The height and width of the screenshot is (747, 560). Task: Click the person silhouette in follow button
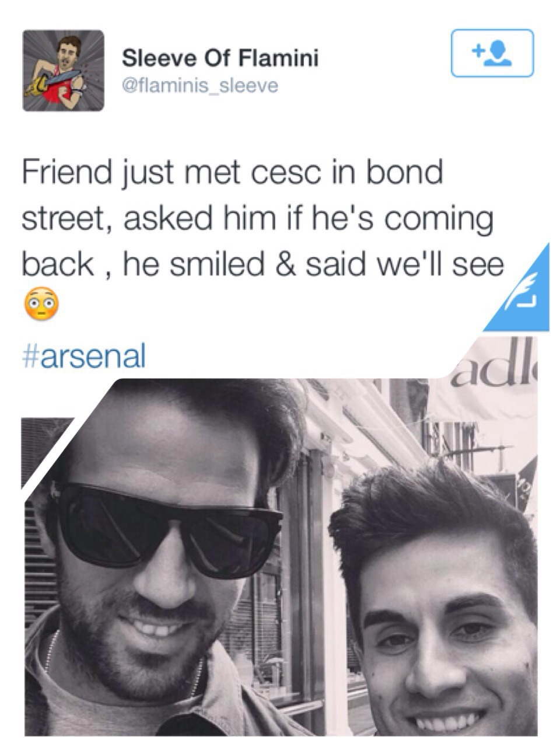(x=499, y=54)
